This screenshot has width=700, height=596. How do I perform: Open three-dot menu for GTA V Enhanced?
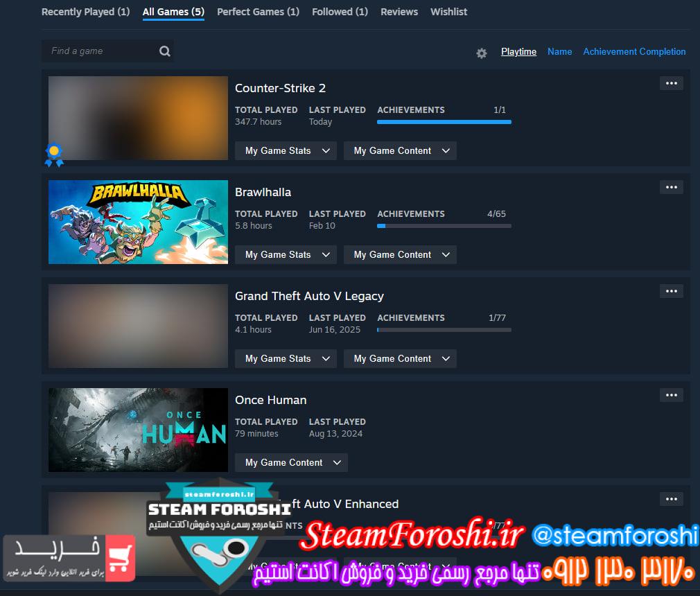point(672,500)
